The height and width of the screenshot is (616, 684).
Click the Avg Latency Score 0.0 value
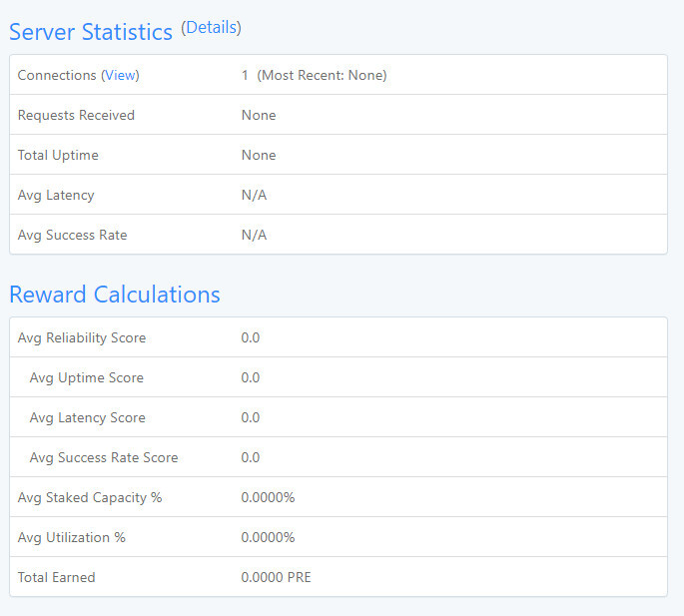tap(251, 418)
